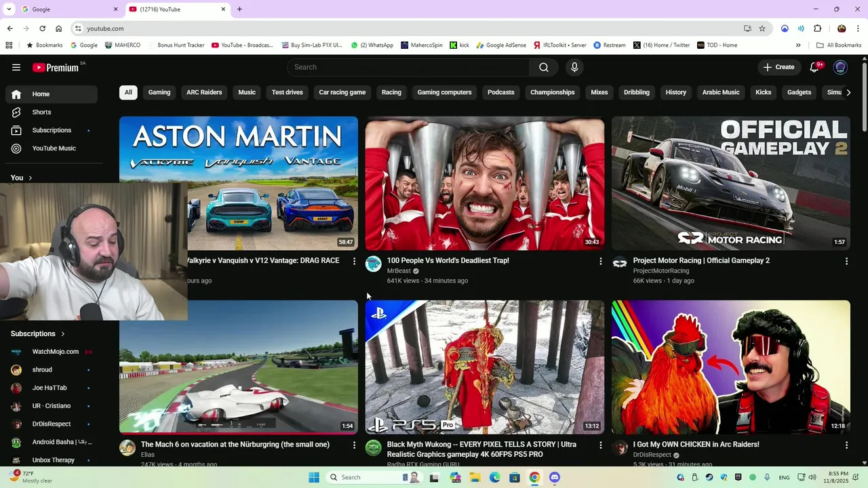This screenshot has height=488, width=868.
Task: Open options for Mach 6 video
Action: pyautogui.click(x=354, y=445)
